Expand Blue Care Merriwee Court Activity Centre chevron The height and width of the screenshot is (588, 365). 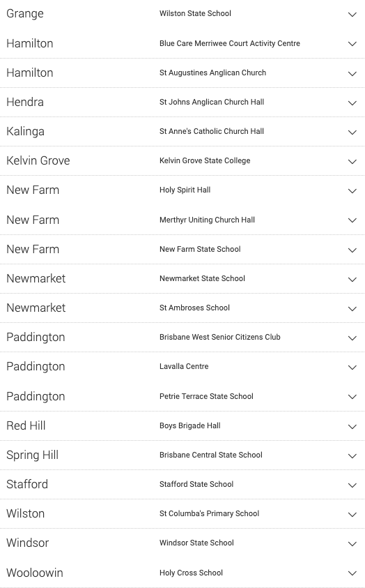(x=352, y=44)
